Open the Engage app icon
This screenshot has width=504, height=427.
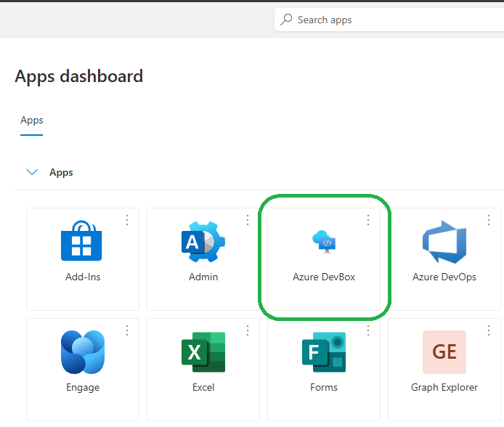point(82,352)
